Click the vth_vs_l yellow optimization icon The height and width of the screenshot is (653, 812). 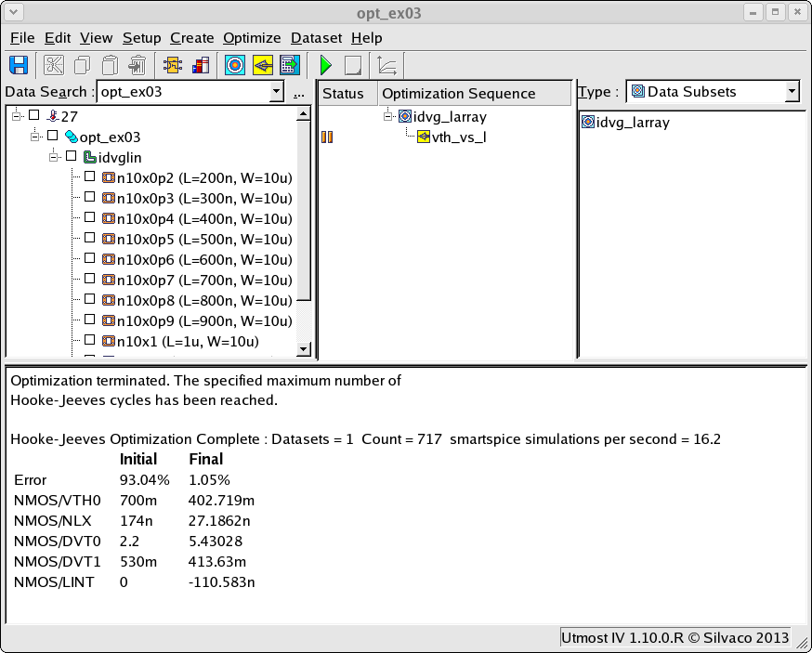pos(424,137)
